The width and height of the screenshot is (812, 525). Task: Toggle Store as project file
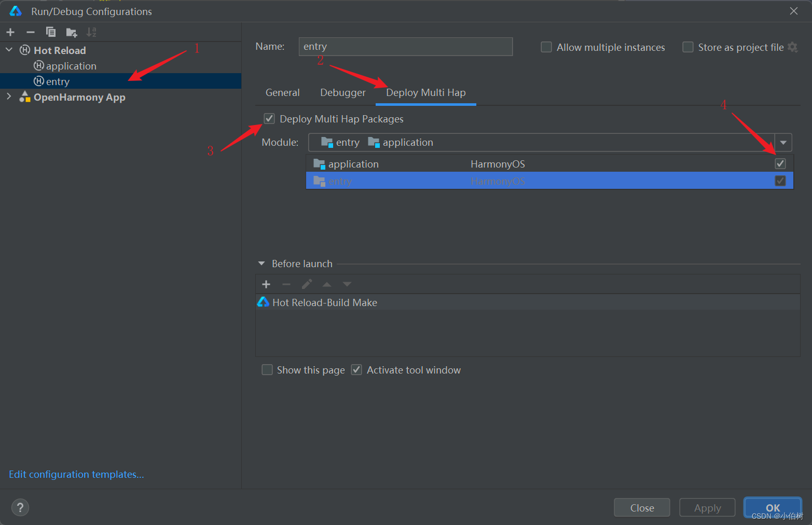688,47
